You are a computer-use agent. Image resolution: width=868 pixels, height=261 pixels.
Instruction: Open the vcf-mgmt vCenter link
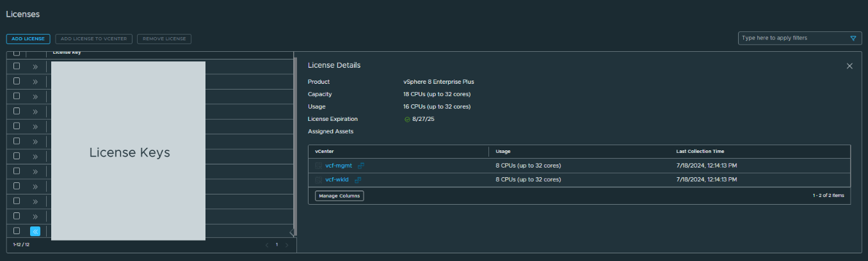coord(339,166)
